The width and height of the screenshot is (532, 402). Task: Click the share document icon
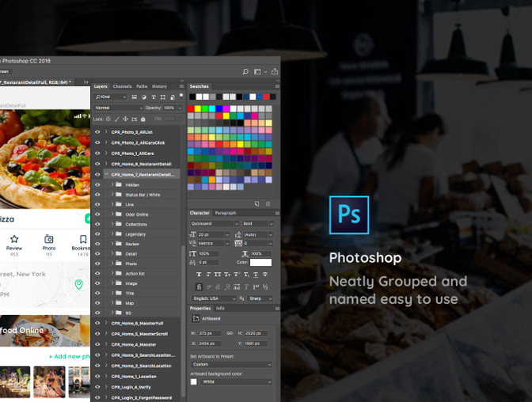275,71
